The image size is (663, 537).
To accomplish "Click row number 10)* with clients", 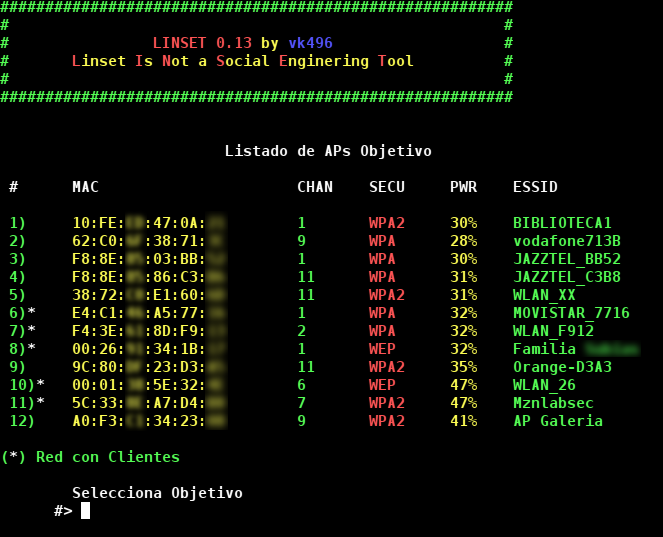I will [x=27, y=385].
